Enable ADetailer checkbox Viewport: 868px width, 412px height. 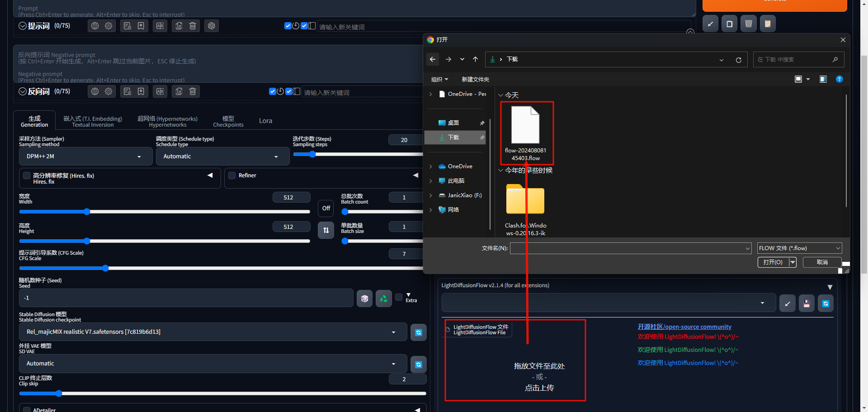(27, 410)
